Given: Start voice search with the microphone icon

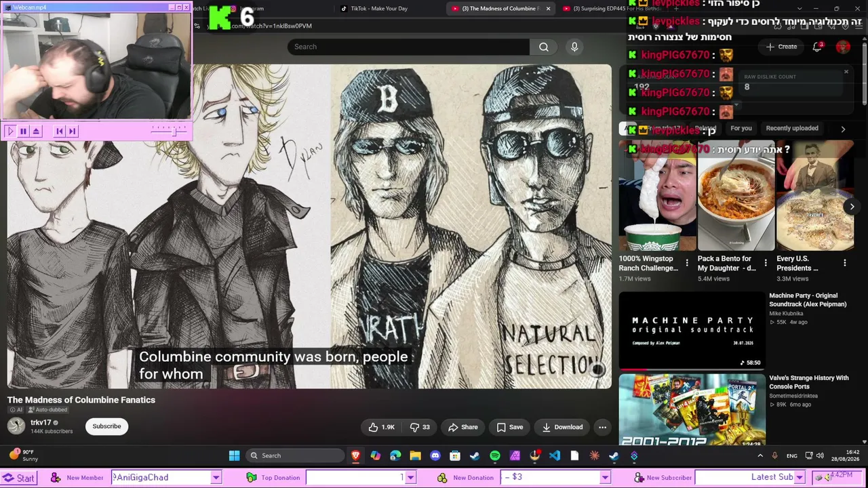Looking at the screenshot, I should [574, 47].
